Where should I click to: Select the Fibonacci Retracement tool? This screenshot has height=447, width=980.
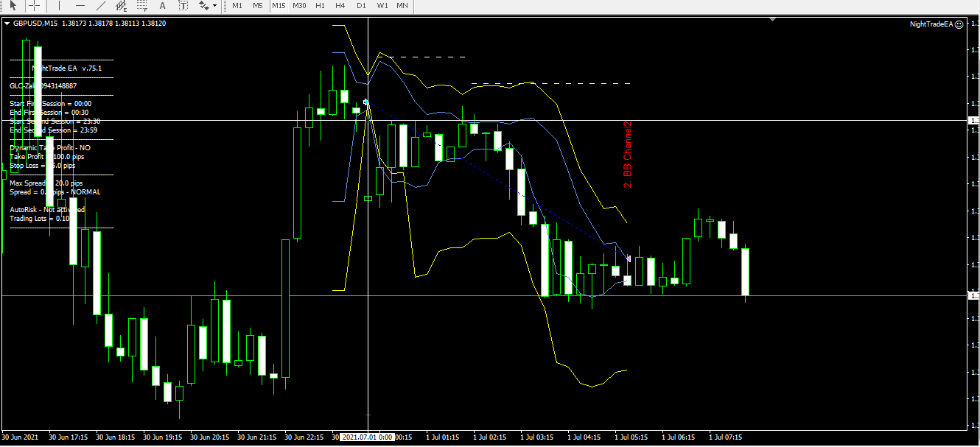(141, 5)
